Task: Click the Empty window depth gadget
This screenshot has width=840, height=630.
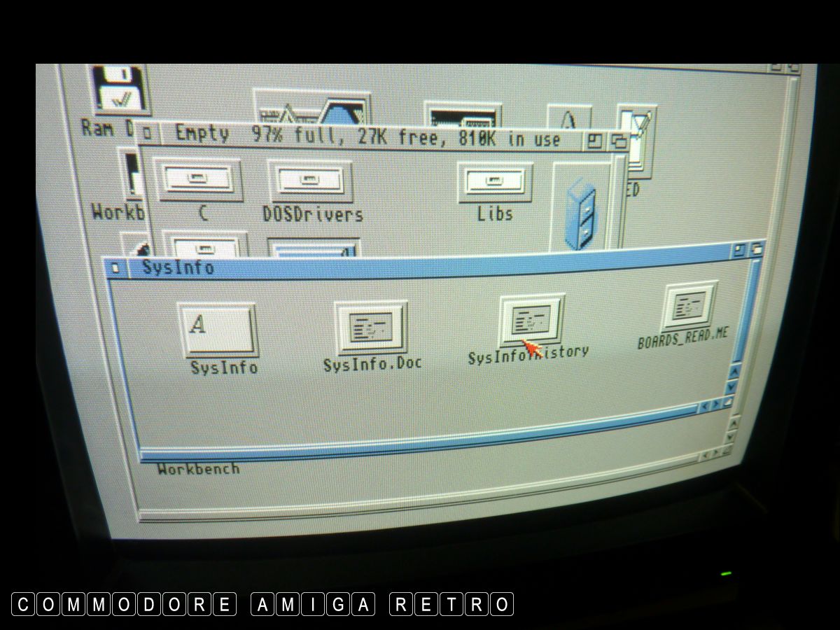Action: pos(619,141)
